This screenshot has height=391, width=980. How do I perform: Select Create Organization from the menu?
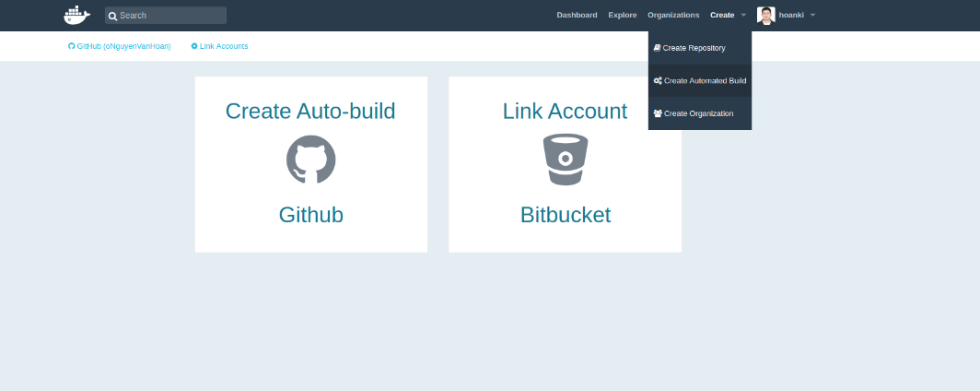coord(700,113)
